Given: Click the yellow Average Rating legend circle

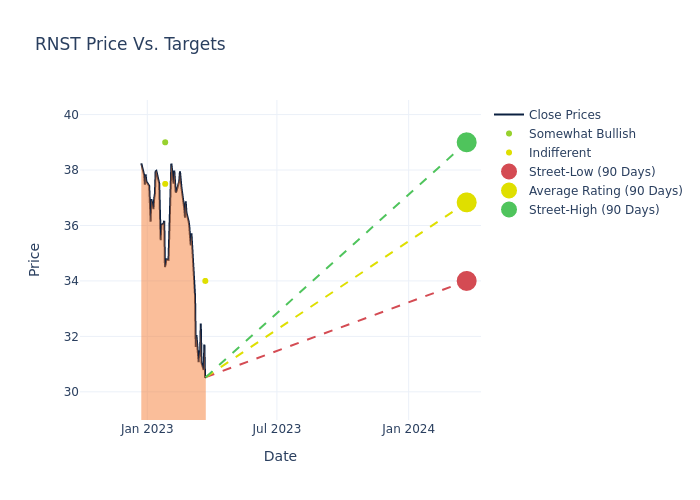Looking at the screenshot, I should pyautogui.click(x=509, y=191).
